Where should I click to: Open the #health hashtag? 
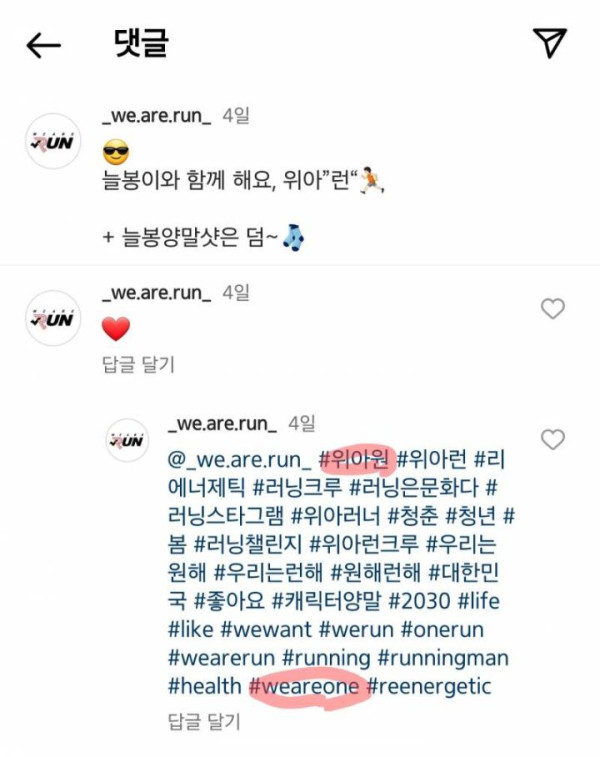(x=205, y=686)
